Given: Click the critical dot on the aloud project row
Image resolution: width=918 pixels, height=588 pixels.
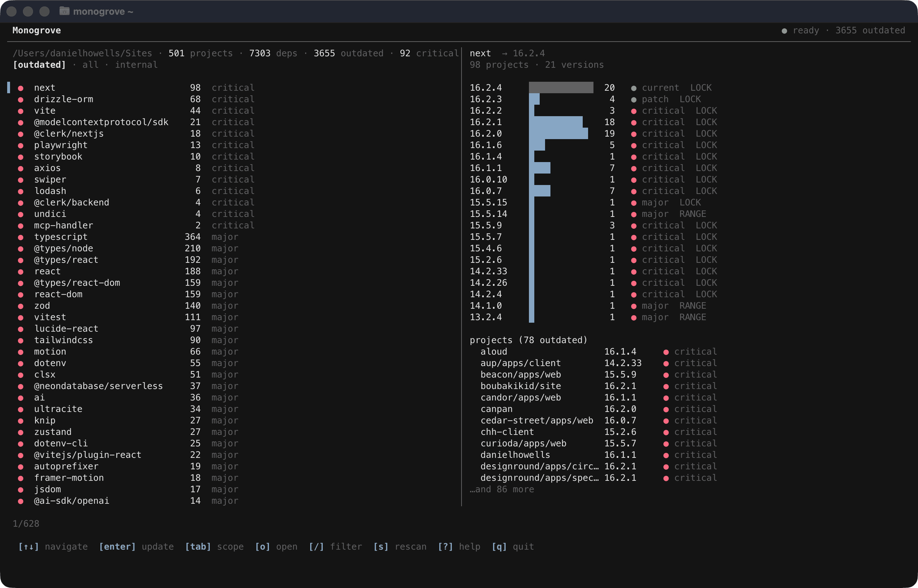Looking at the screenshot, I should pyautogui.click(x=666, y=352).
